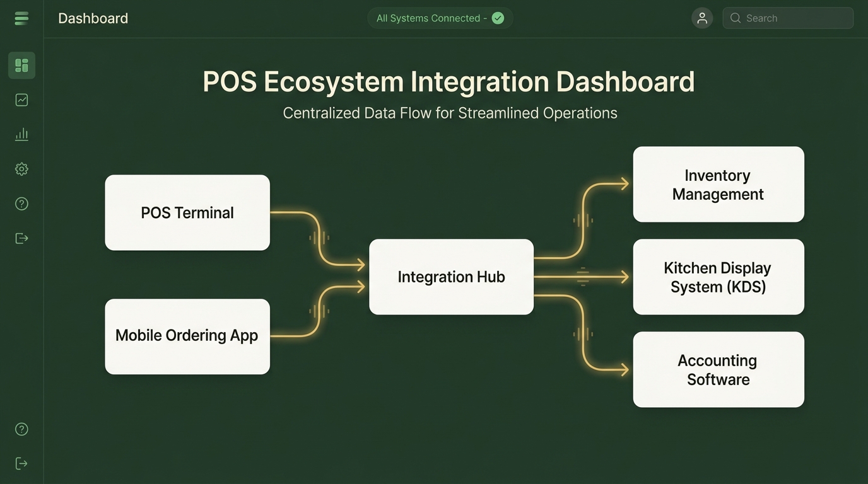This screenshot has width=868, height=484.
Task: Select the POS Terminal node
Action: pyautogui.click(x=187, y=212)
